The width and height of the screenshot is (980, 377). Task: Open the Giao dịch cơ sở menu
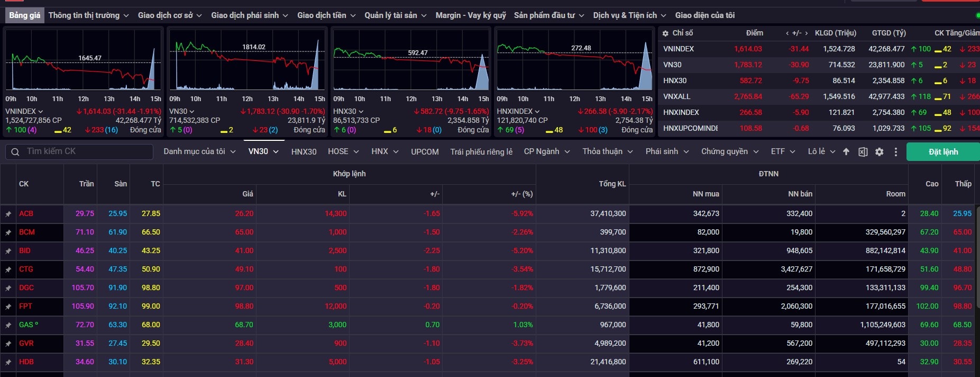[x=170, y=15]
